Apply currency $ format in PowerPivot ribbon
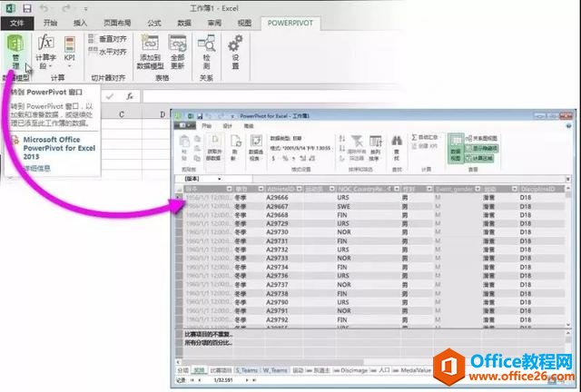Screen dimensions: 581x392 coord(273,158)
